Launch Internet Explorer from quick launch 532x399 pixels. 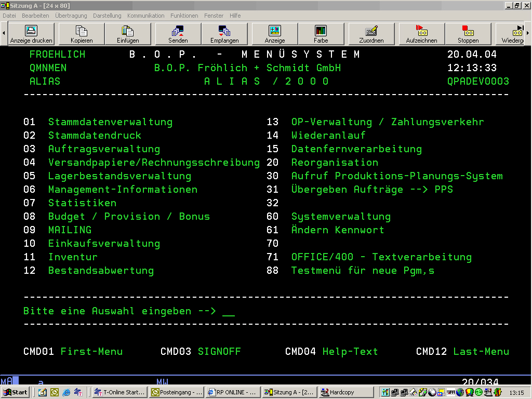(x=66, y=392)
